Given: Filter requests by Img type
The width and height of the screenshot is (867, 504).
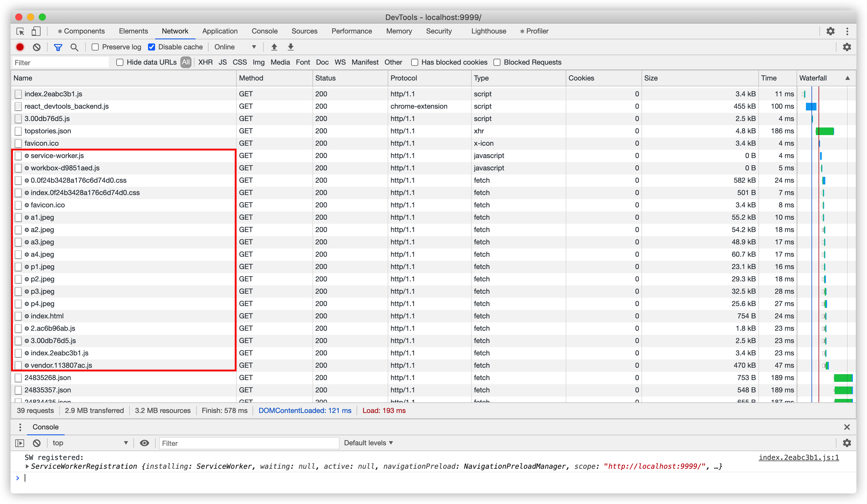Looking at the screenshot, I should coord(258,62).
